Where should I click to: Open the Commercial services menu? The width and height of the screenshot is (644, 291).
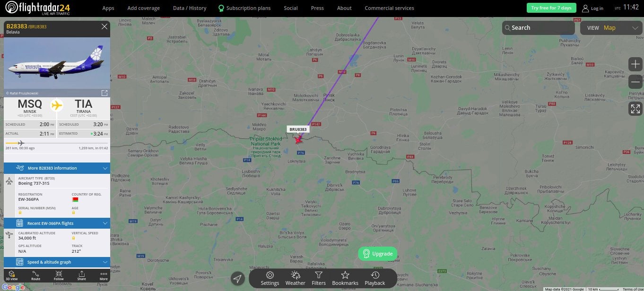pos(389,8)
